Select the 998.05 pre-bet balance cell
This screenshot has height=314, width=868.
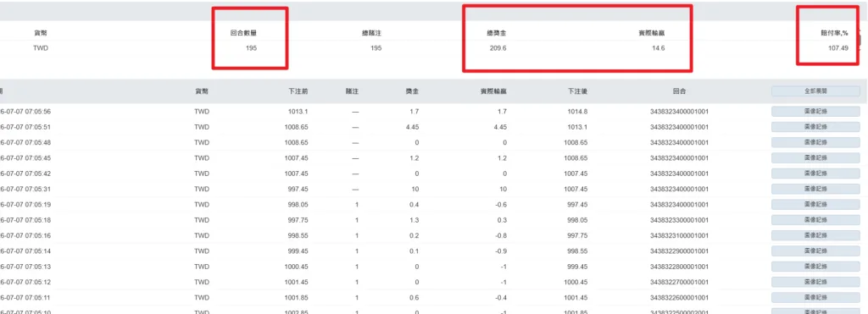(x=298, y=205)
